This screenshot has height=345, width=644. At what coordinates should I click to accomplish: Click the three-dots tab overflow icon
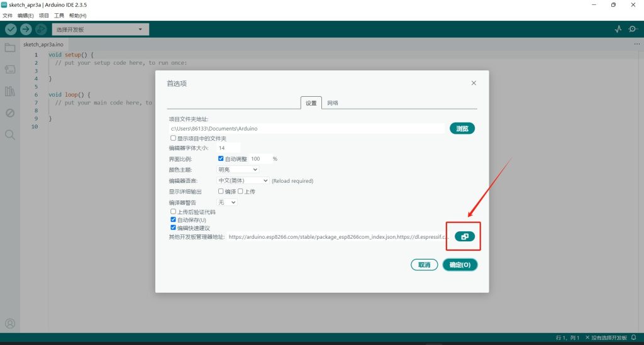[x=636, y=44]
